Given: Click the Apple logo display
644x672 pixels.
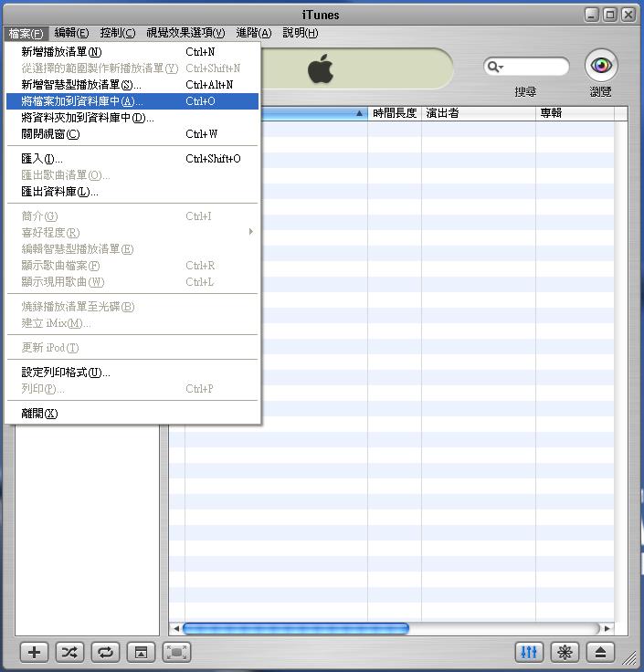Looking at the screenshot, I should pos(320,68).
